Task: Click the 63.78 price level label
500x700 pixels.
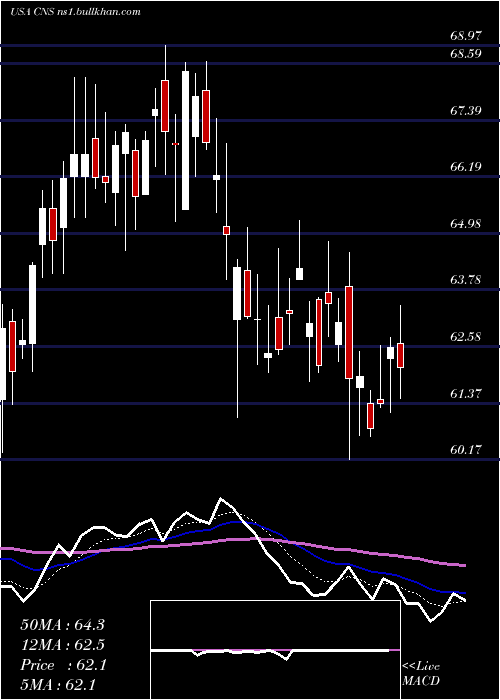Action: 466,280
